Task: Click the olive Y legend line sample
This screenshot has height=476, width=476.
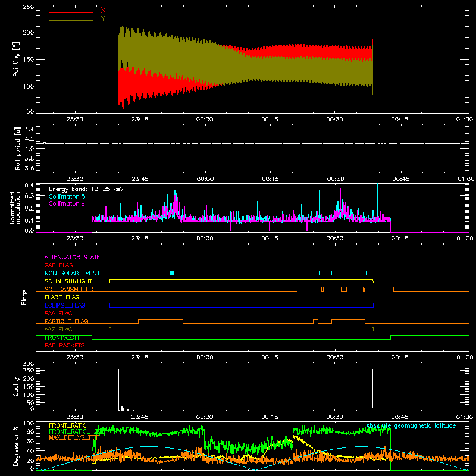Action: point(71,21)
